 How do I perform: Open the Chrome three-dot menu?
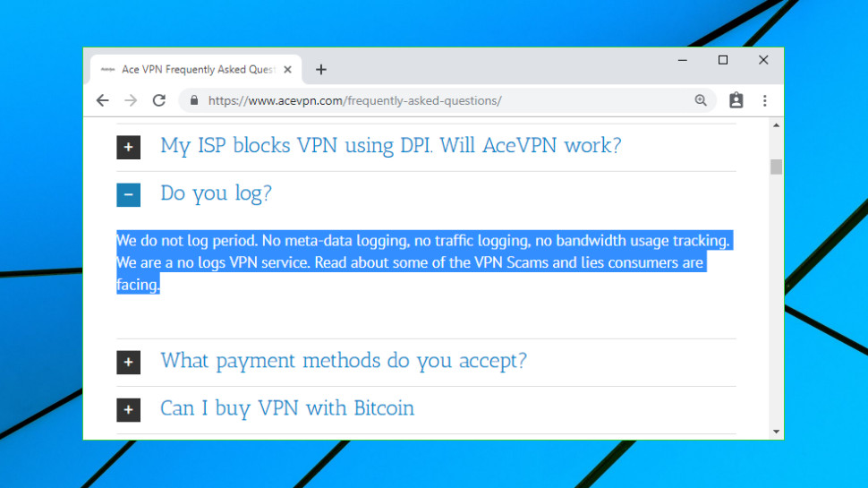pyautogui.click(x=764, y=100)
